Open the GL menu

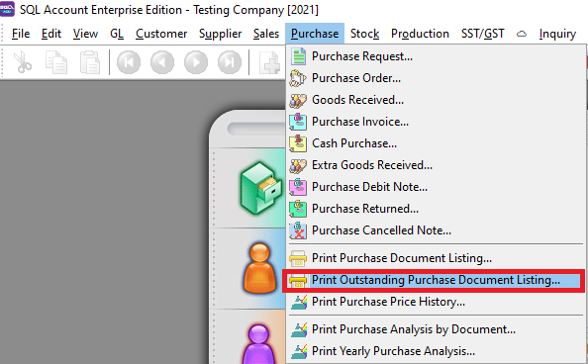point(117,34)
